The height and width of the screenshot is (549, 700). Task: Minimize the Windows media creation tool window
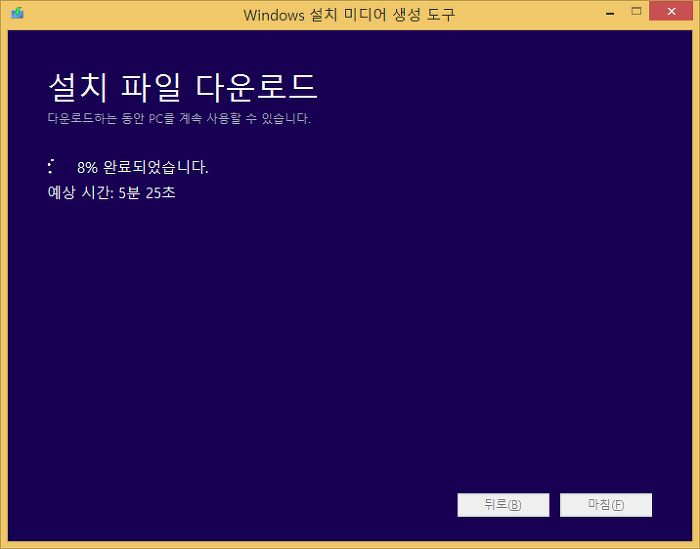[x=610, y=13]
